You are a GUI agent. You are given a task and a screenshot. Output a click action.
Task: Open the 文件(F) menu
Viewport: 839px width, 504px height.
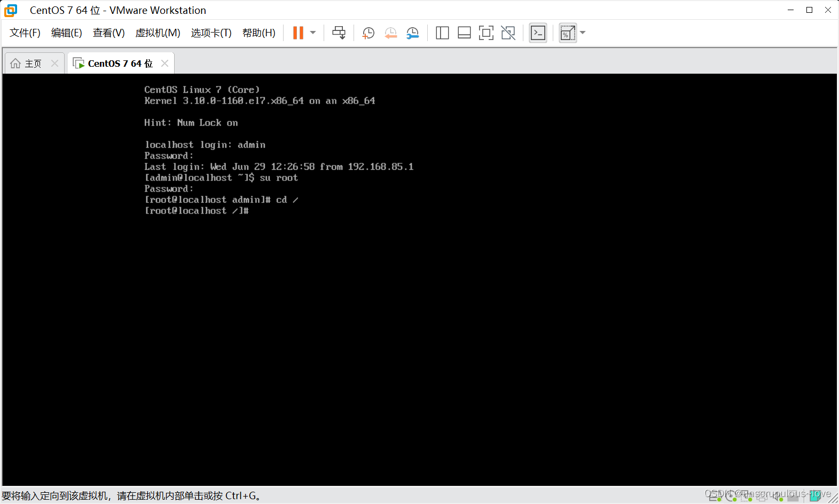click(x=25, y=33)
